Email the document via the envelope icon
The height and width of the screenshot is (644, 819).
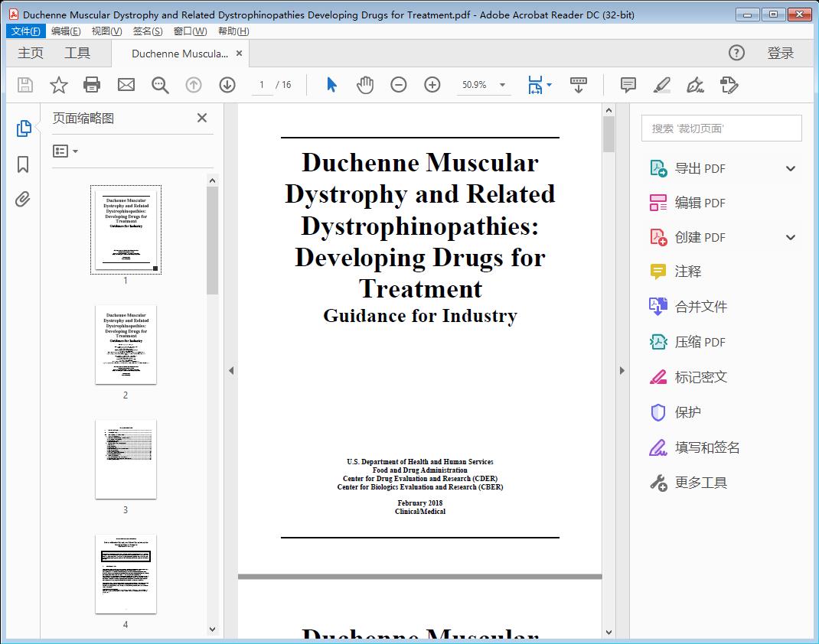(126, 85)
